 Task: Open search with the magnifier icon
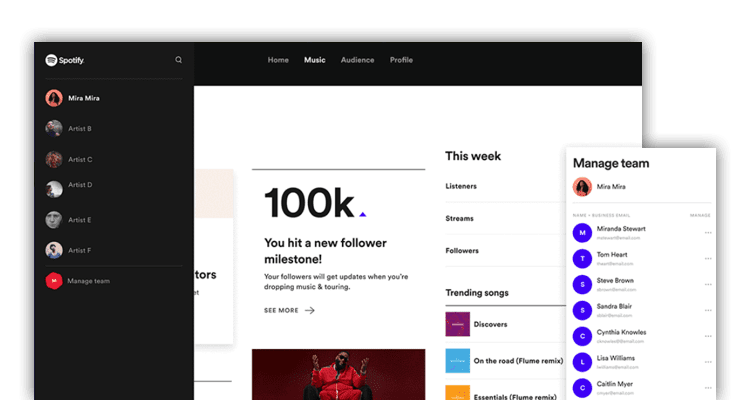pyautogui.click(x=179, y=60)
